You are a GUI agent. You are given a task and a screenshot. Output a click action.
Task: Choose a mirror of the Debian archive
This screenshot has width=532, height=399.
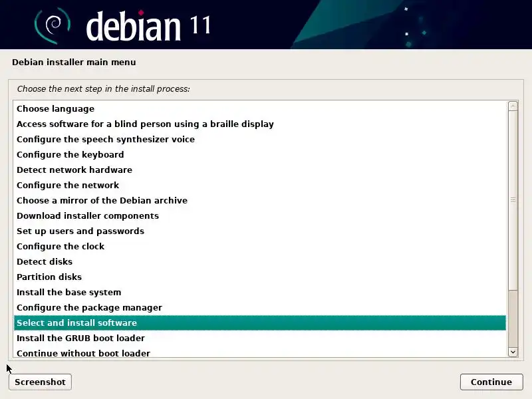[x=260, y=200]
